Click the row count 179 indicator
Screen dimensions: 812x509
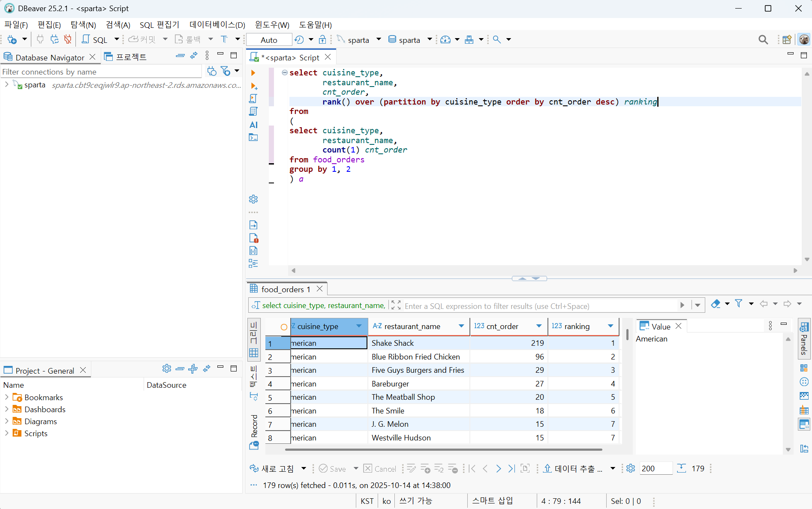coord(698,469)
